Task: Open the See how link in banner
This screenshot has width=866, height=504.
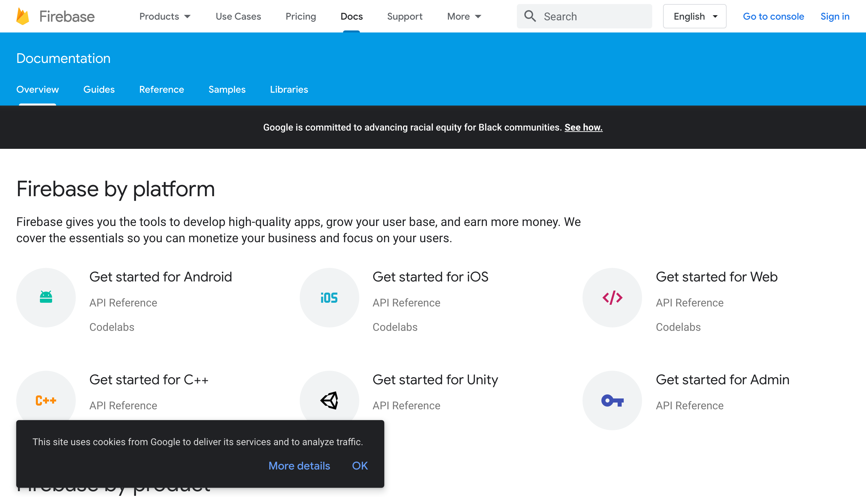Action: (583, 128)
